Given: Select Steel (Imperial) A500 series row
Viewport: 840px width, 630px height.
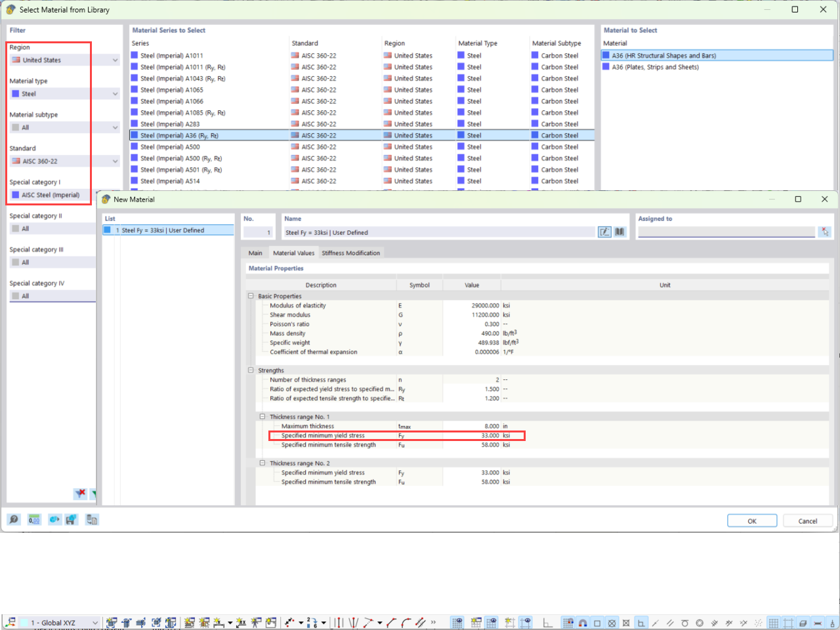Looking at the screenshot, I should coord(362,147).
